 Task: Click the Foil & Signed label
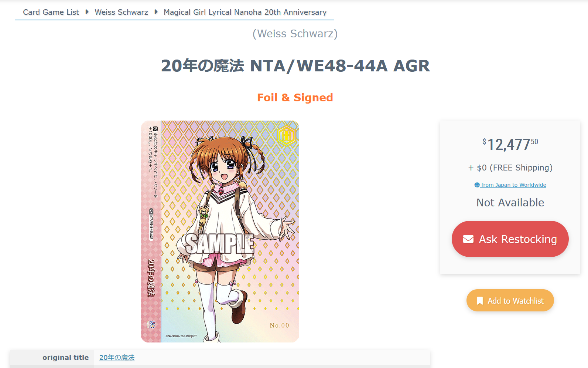pos(295,98)
